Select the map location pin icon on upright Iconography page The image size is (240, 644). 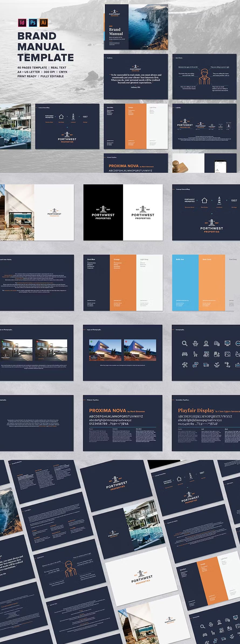tap(206, 343)
